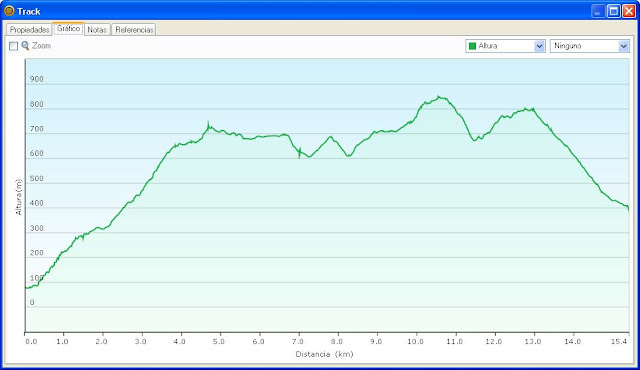The height and width of the screenshot is (370, 640).
Task: Select the Gráfico tab
Action: (x=68, y=29)
